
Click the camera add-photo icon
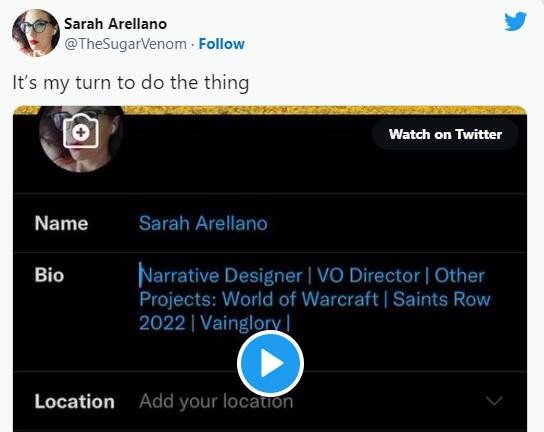point(81,131)
